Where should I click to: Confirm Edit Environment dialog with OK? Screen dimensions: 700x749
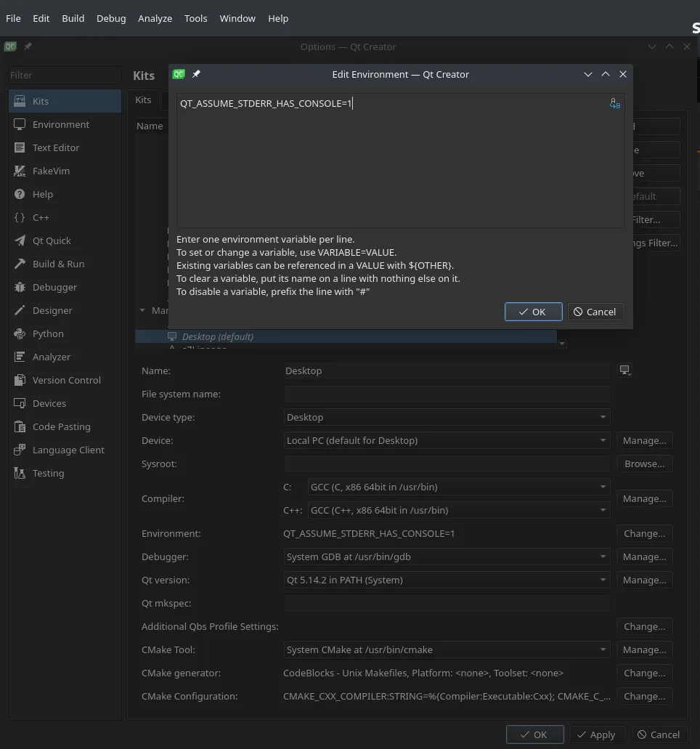534,312
